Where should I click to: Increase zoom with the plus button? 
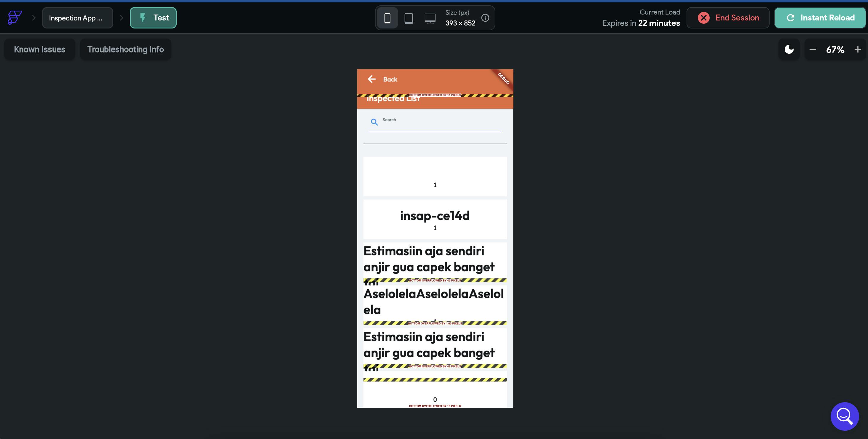pyautogui.click(x=858, y=50)
